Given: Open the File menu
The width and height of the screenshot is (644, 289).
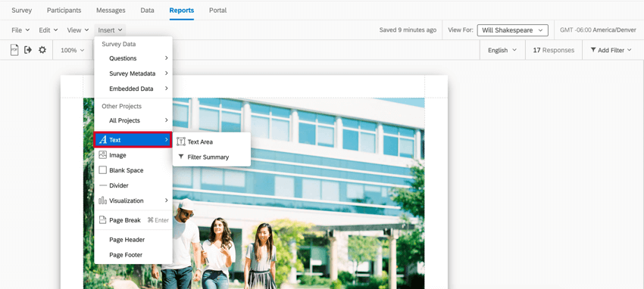Looking at the screenshot, I should coord(20,30).
